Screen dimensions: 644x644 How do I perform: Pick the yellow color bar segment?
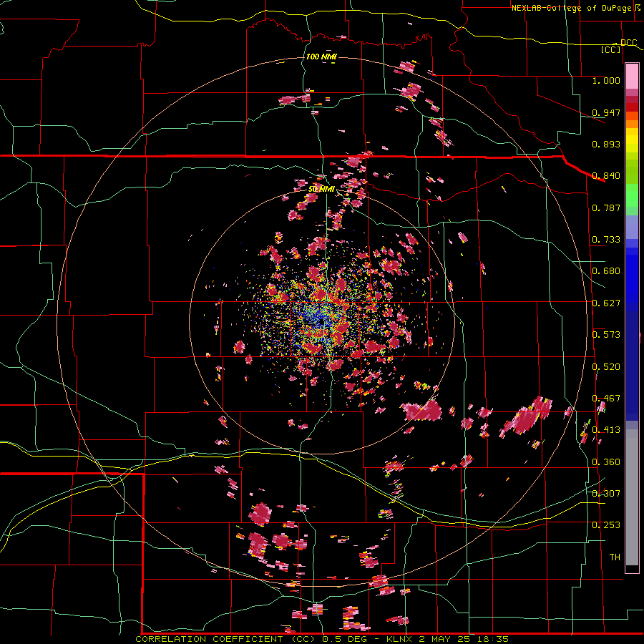[632, 141]
